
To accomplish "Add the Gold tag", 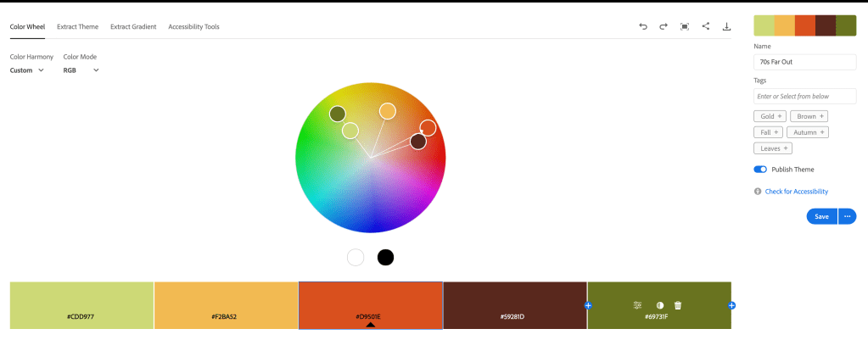I will [770, 116].
